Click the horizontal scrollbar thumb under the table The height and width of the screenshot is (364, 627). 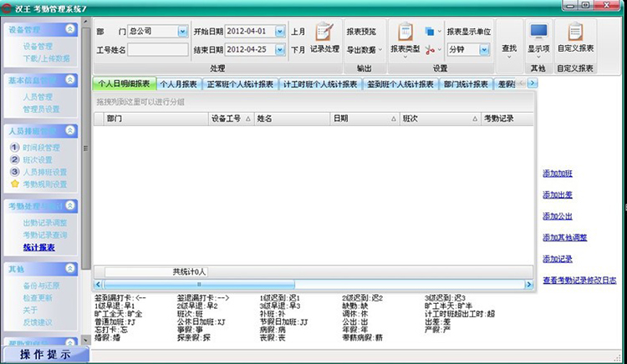click(199, 284)
